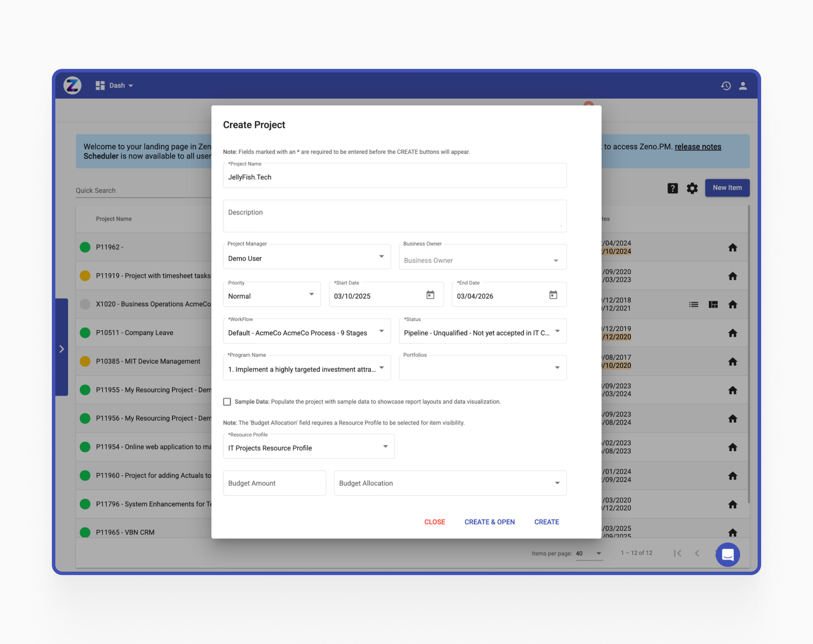Open the help icon with the question mark
The image size is (813, 644).
[673, 188]
